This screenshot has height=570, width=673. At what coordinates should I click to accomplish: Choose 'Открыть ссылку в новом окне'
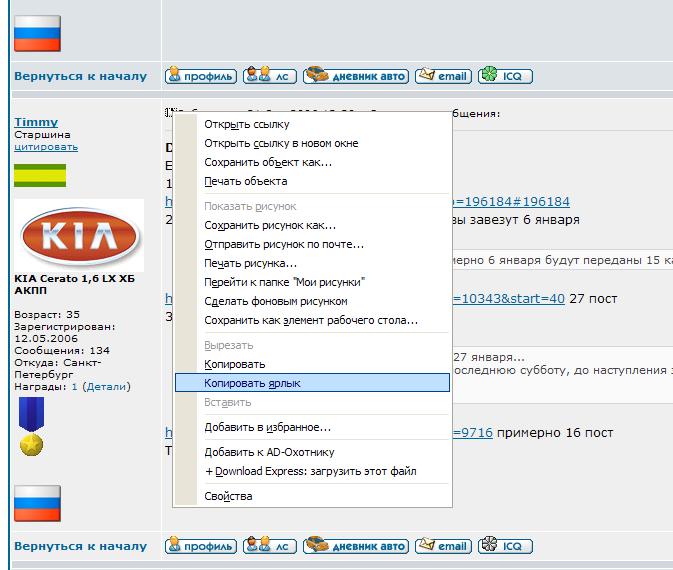(x=280, y=143)
